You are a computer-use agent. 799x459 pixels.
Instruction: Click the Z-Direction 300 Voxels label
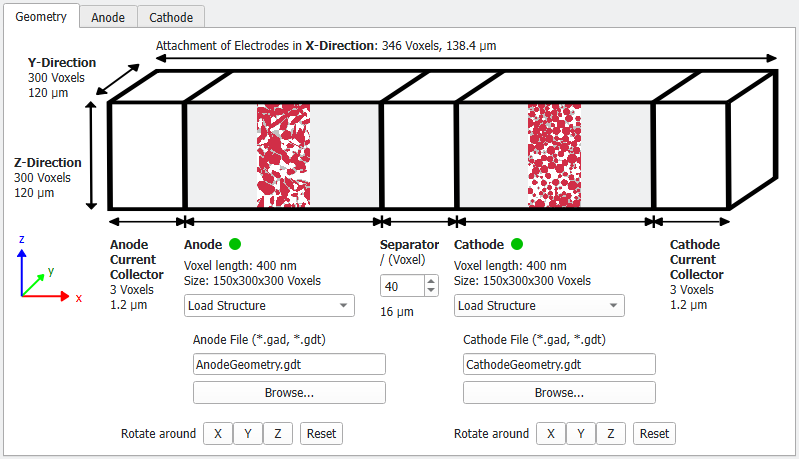(47, 170)
